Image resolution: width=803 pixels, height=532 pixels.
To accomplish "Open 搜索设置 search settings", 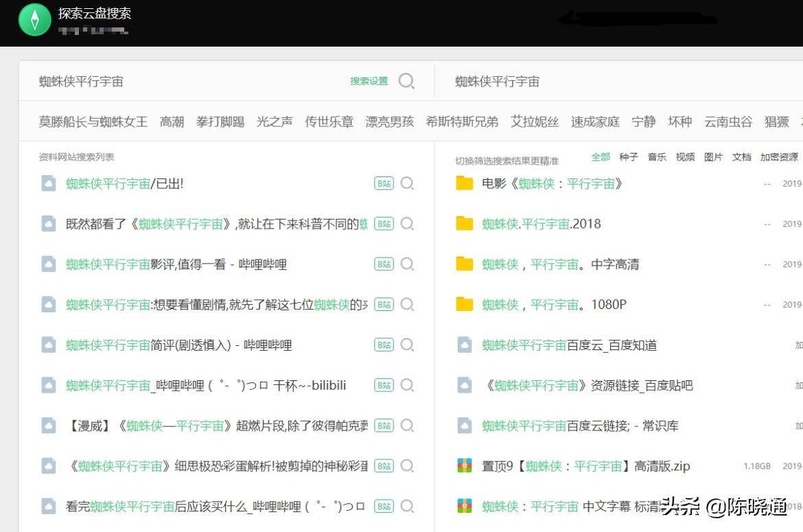I will tap(369, 81).
